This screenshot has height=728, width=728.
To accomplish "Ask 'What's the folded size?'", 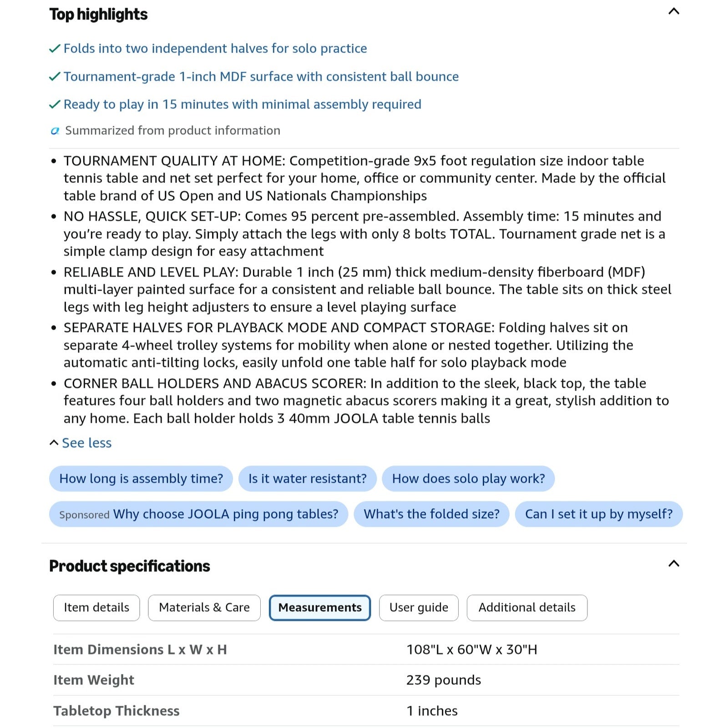I will [431, 514].
